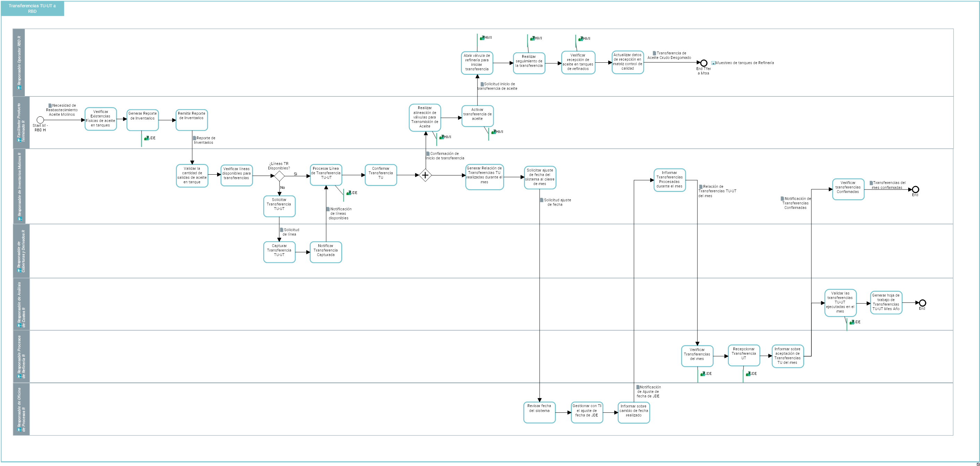The image size is (980, 466).
Task: Select the Informar sobre aceptación de Transferencias task
Action: click(788, 356)
